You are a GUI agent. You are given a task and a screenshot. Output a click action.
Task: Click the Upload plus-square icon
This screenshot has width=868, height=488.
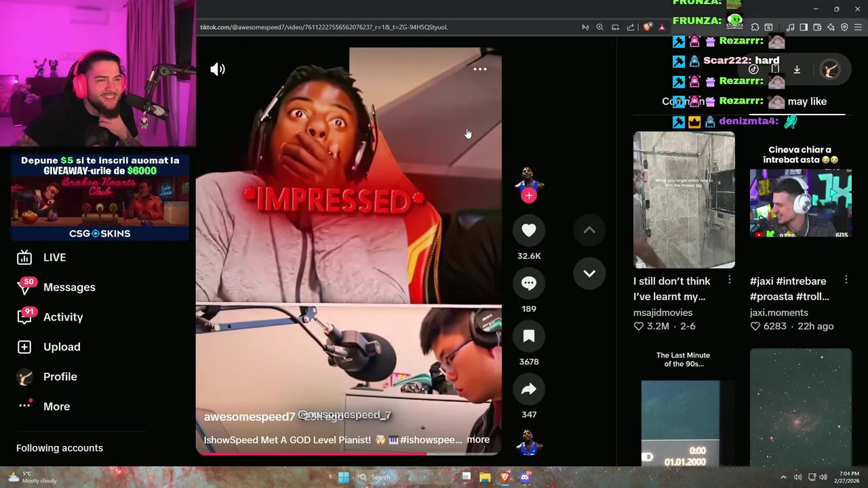coord(24,347)
